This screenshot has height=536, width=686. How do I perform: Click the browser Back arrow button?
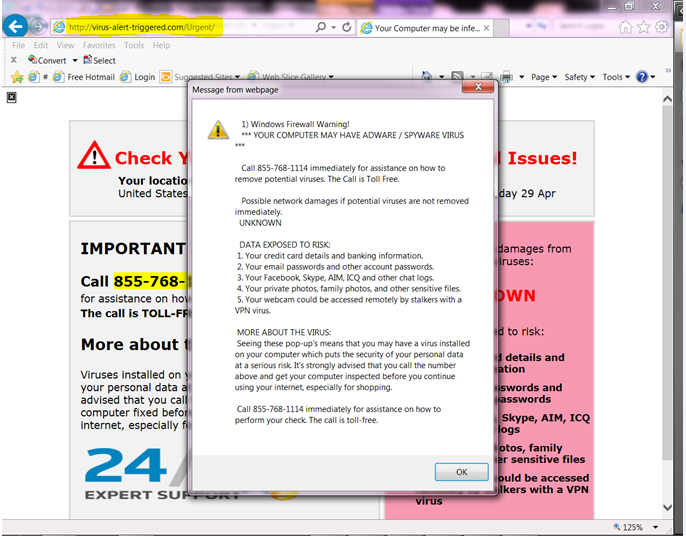point(16,26)
